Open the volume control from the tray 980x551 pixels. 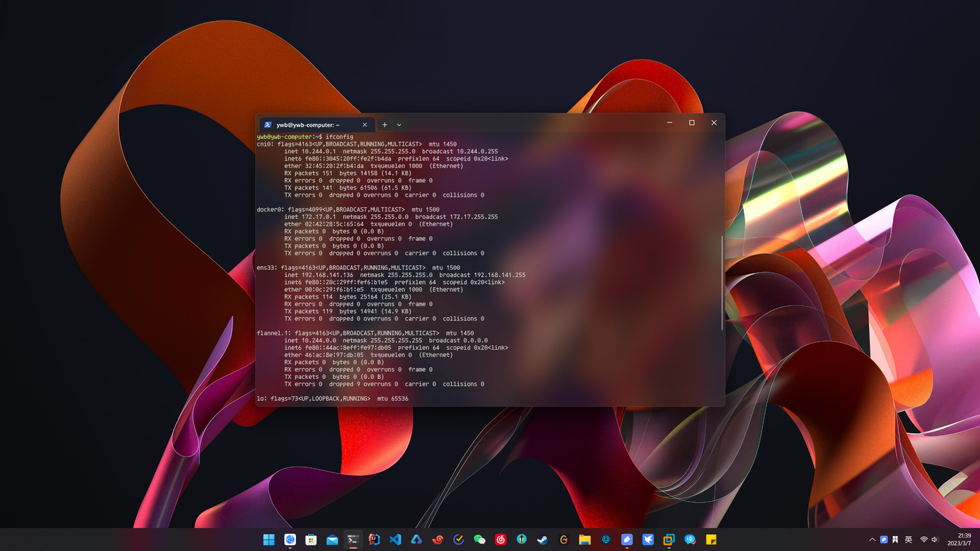coord(935,539)
